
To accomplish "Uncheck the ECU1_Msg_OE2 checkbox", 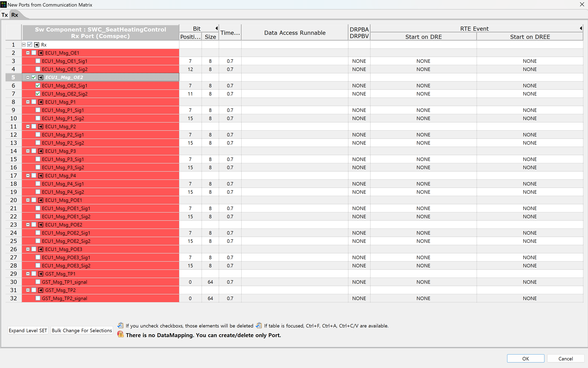I will point(34,77).
